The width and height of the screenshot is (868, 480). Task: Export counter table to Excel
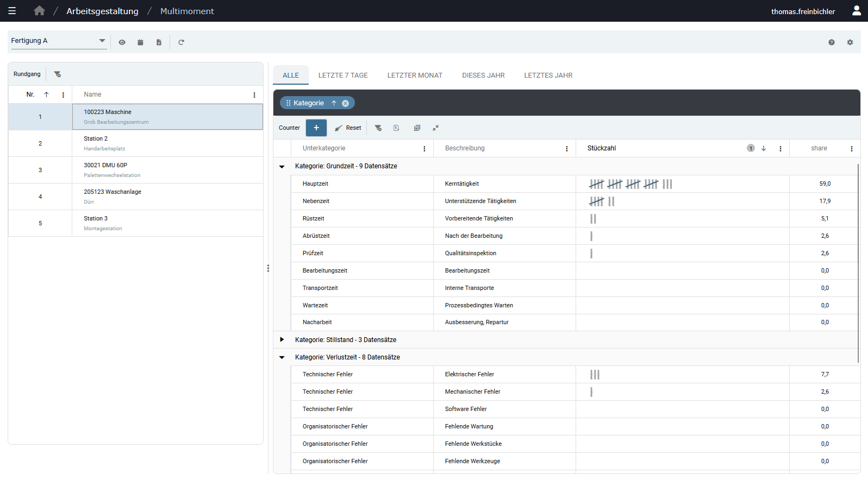click(396, 128)
